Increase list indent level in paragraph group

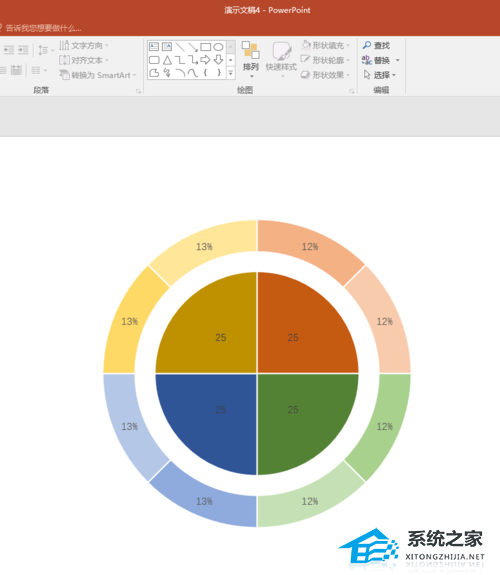pos(23,50)
